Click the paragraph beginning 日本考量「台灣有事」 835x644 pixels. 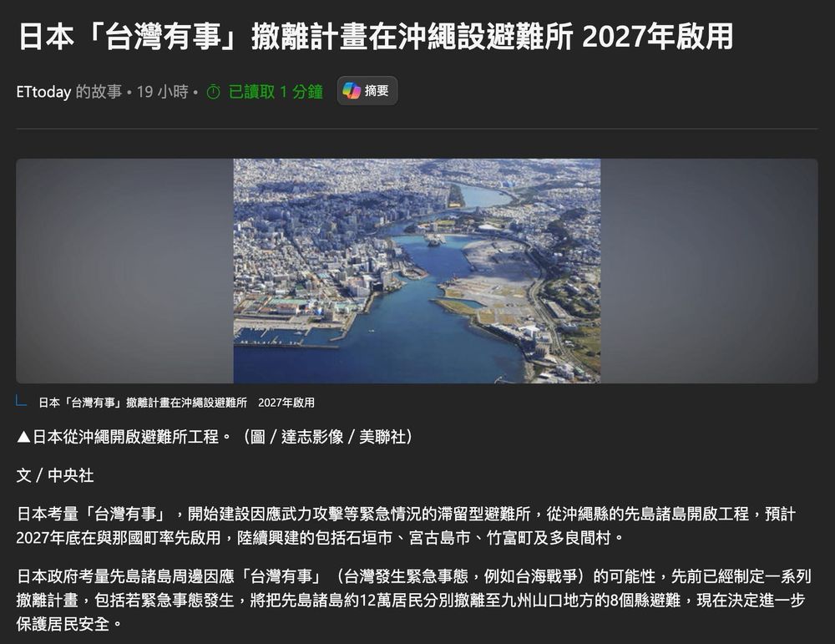(406, 525)
